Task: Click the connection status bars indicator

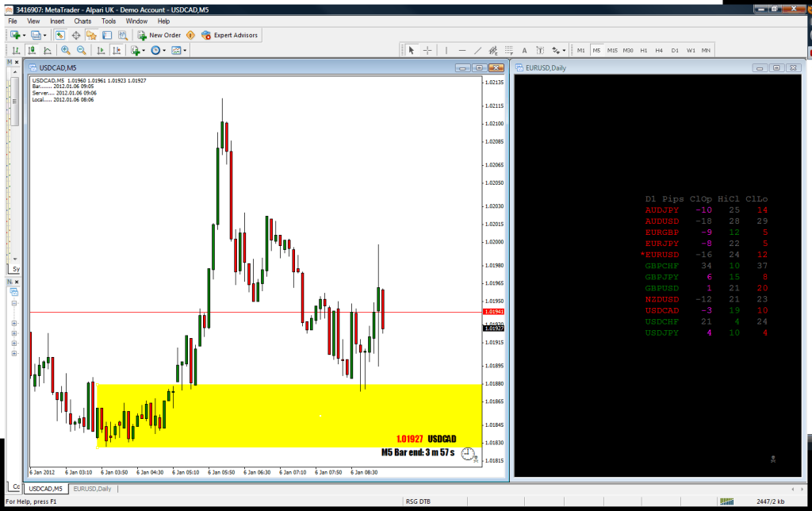Action: [727, 501]
